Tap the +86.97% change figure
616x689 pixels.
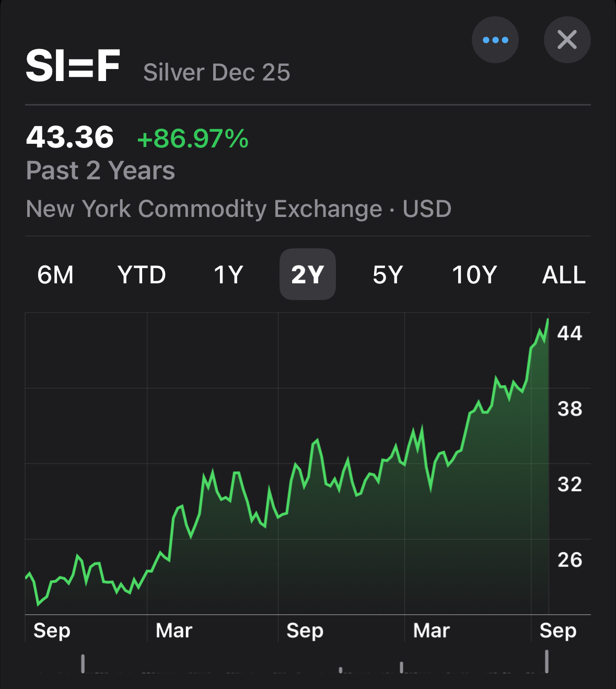click(192, 139)
